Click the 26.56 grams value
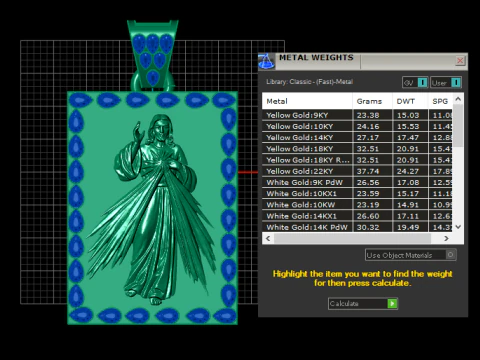The width and height of the screenshot is (480, 360). (x=368, y=182)
